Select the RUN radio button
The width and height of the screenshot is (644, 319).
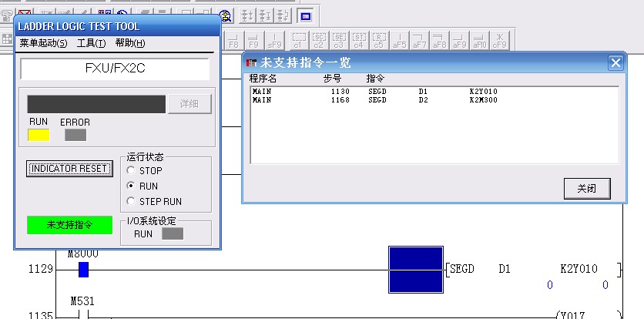click(131, 186)
